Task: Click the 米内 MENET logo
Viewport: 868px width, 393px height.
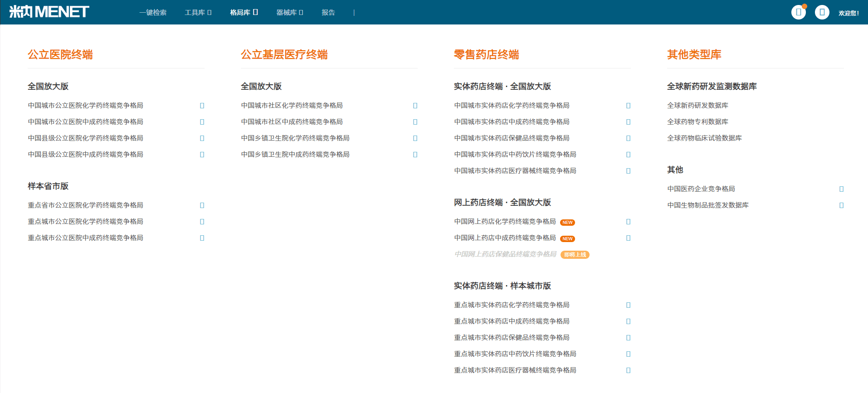Action: 49,12
